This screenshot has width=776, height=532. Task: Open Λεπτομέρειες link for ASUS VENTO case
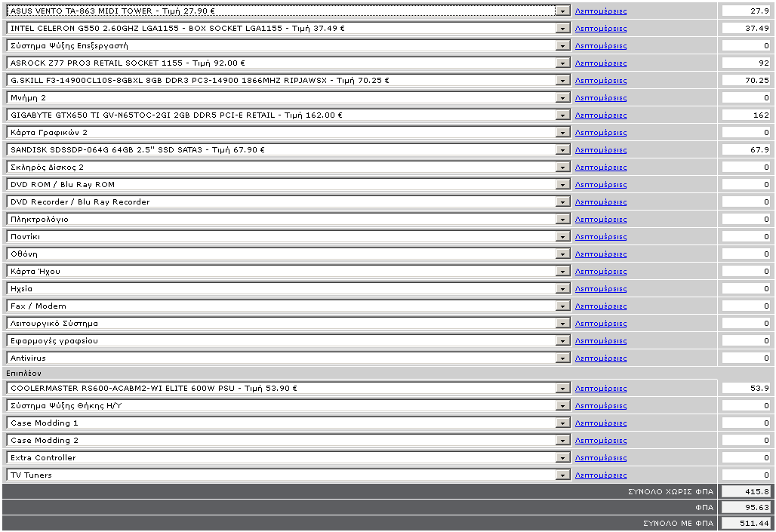[x=601, y=11]
